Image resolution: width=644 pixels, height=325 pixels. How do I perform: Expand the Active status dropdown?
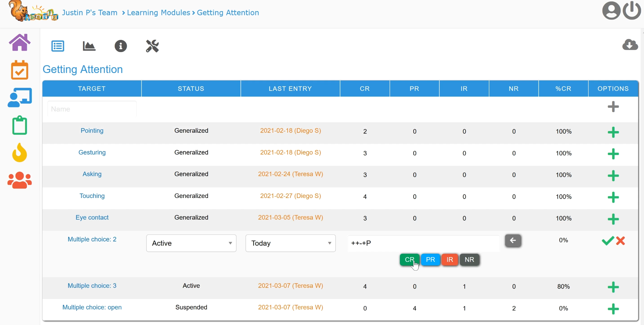pyautogui.click(x=191, y=243)
